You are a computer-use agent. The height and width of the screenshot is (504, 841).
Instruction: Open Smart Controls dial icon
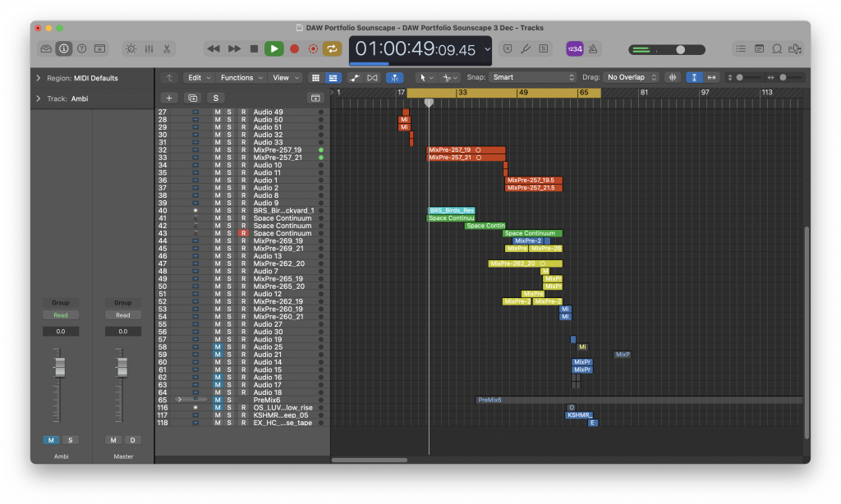(131, 48)
